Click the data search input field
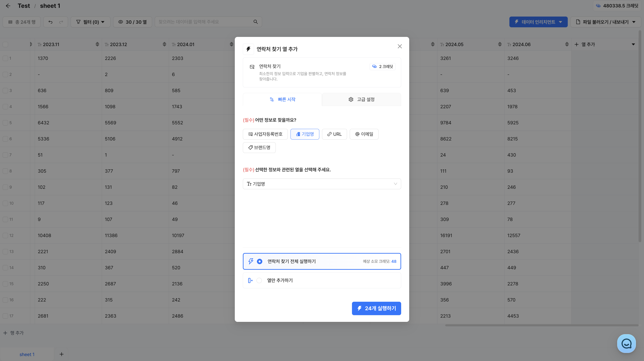Screen dimensions: 644x361 pos(204,22)
